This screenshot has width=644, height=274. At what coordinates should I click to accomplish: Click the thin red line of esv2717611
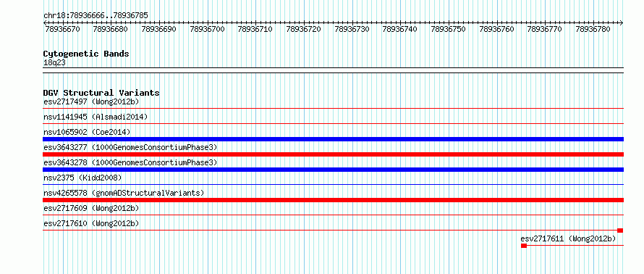tap(575, 246)
